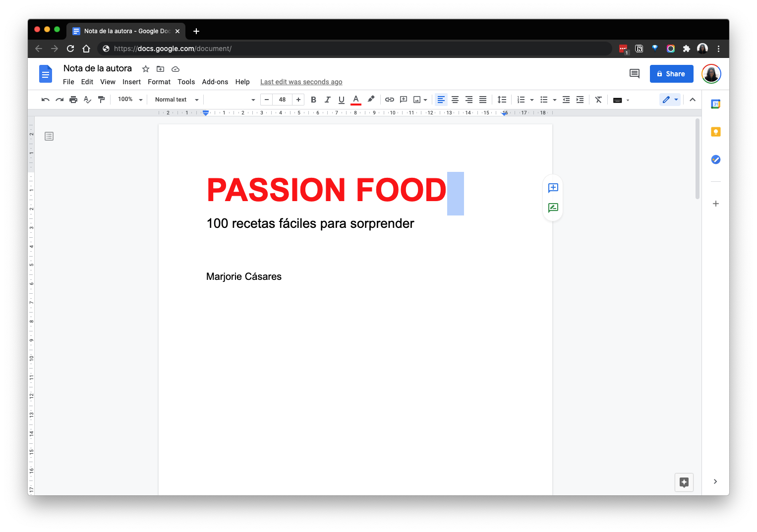Open the Insert menu

[131, 82]
